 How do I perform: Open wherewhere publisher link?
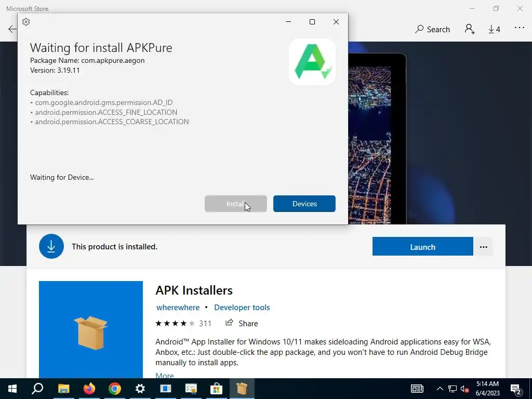click(x=178, y=308)
